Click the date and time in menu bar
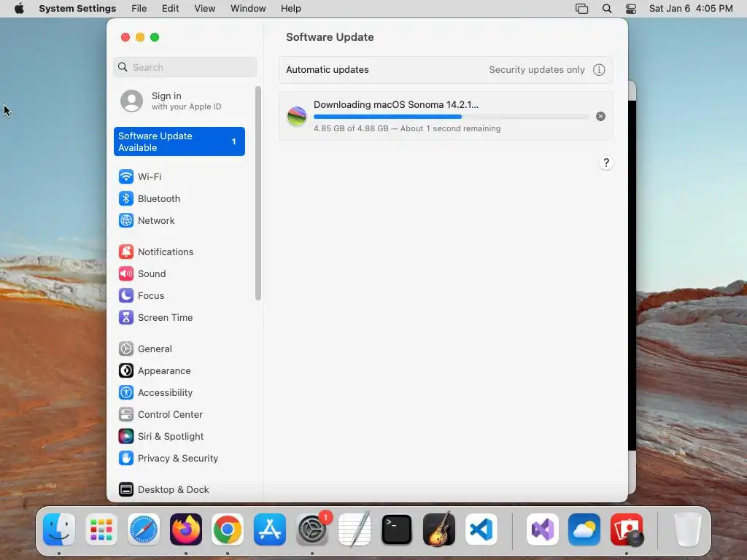This screenshot has height=560, width=747. [x=691, y=9]
